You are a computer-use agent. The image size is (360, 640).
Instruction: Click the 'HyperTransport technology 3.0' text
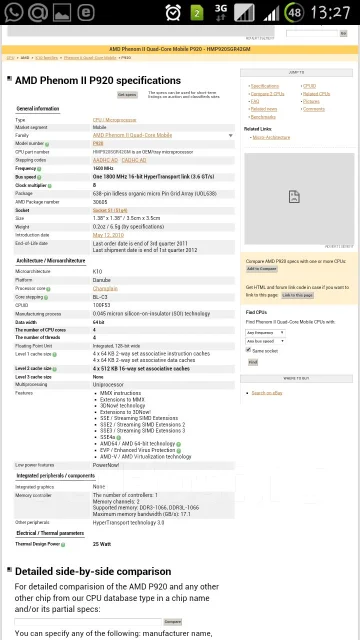click(x=129, y=523)
